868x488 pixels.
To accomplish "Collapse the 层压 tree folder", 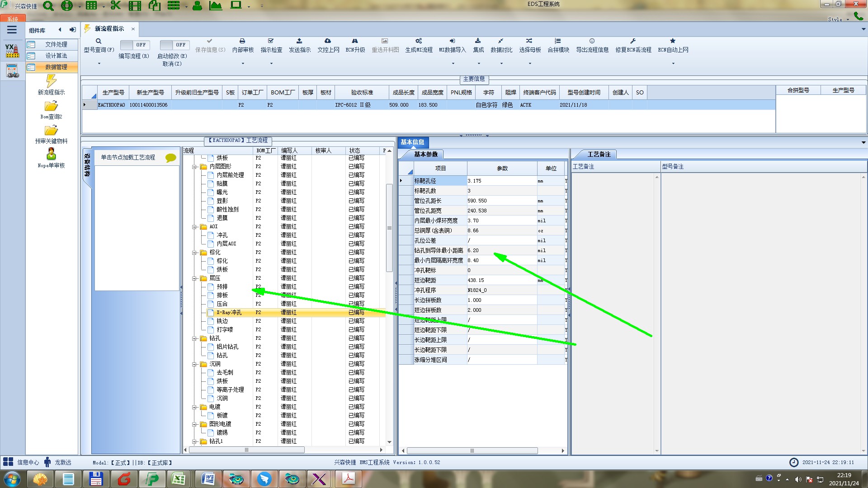I will [x=195, y=278].
